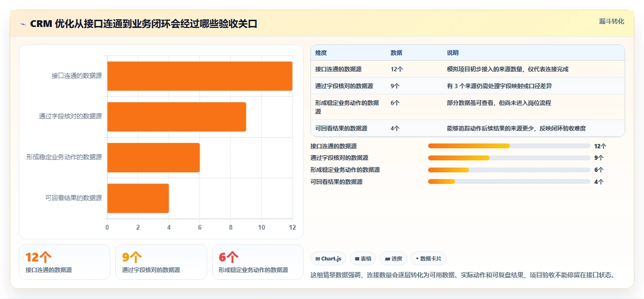Click the 数据卡片 chip
The image size is (644, 299).
click(429, 259)
